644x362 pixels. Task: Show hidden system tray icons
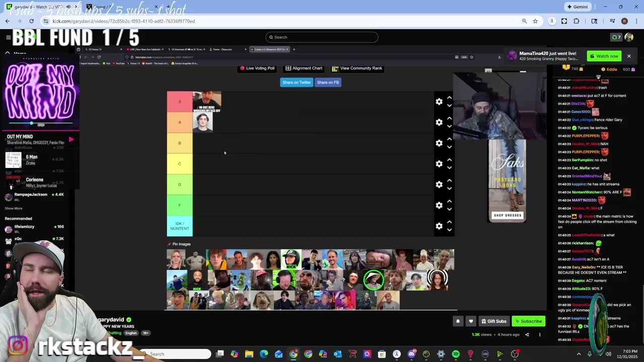point(579,354)
